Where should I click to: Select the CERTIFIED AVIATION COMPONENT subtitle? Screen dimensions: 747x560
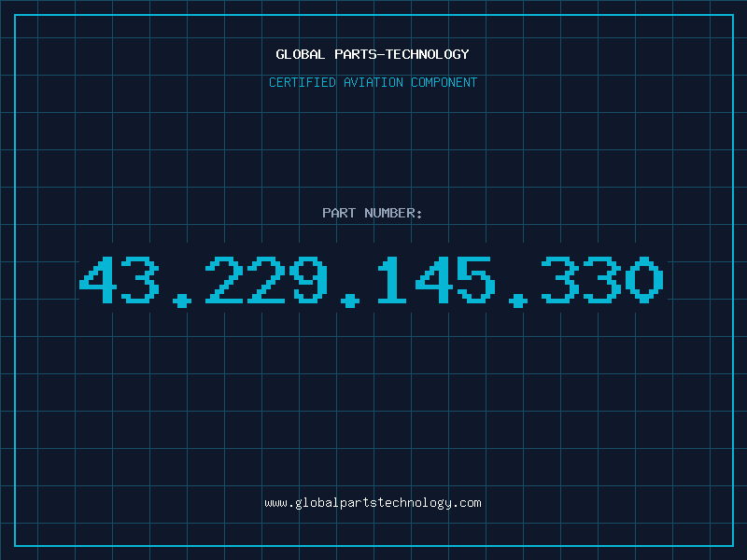373,82
